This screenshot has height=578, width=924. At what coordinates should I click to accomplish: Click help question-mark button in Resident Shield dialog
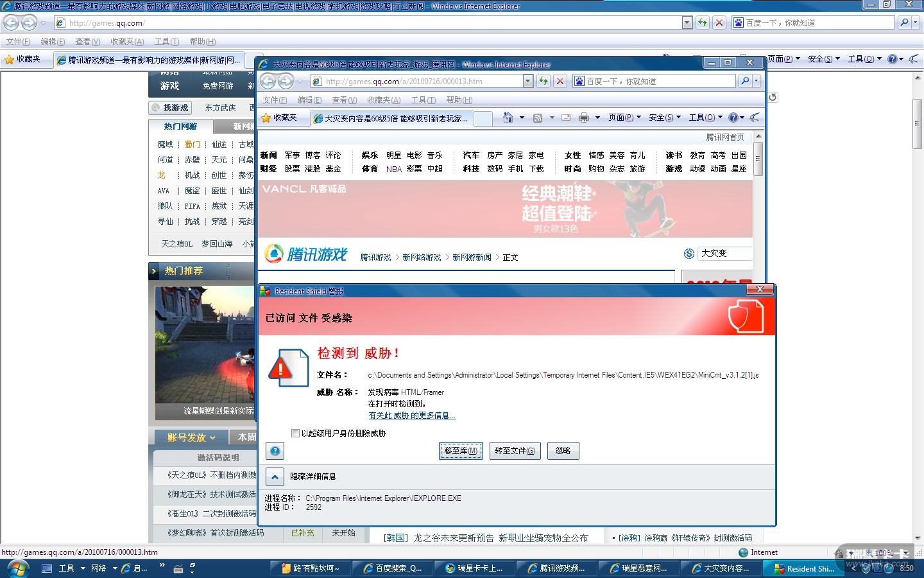point(275,451)
